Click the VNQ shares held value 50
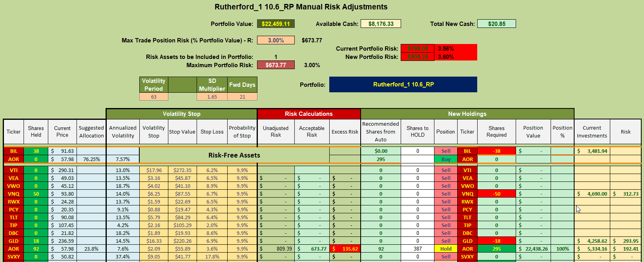Image resolution: width=644 pixels, height=262 pixels. coord(36,194)
